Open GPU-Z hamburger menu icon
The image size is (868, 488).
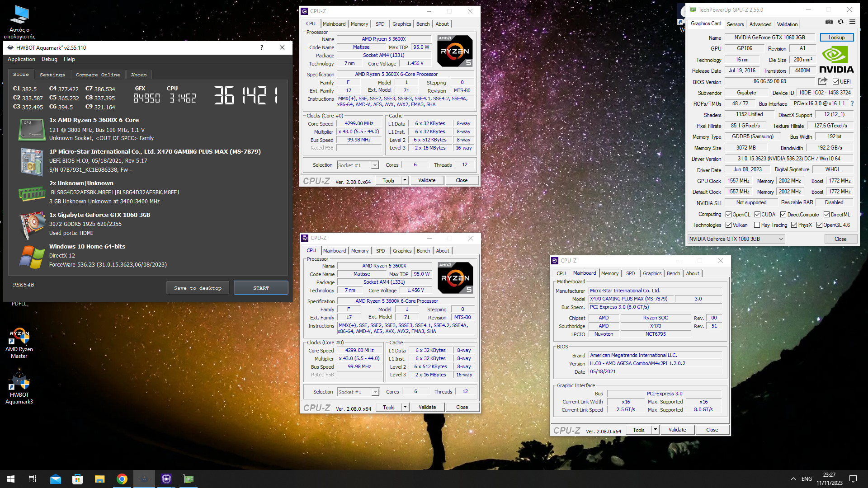(x=852, y=22)
